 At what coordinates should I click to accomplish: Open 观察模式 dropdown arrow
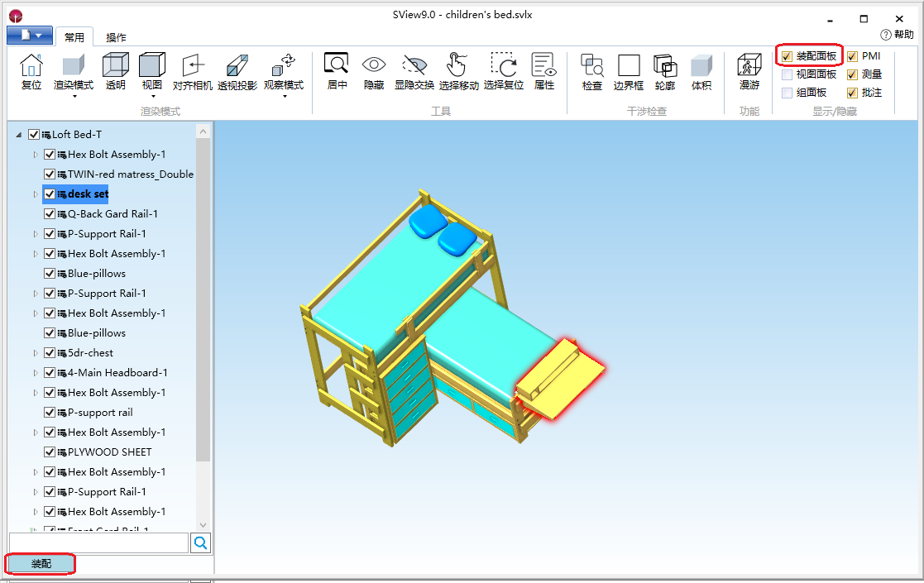(x=284, y=96)
